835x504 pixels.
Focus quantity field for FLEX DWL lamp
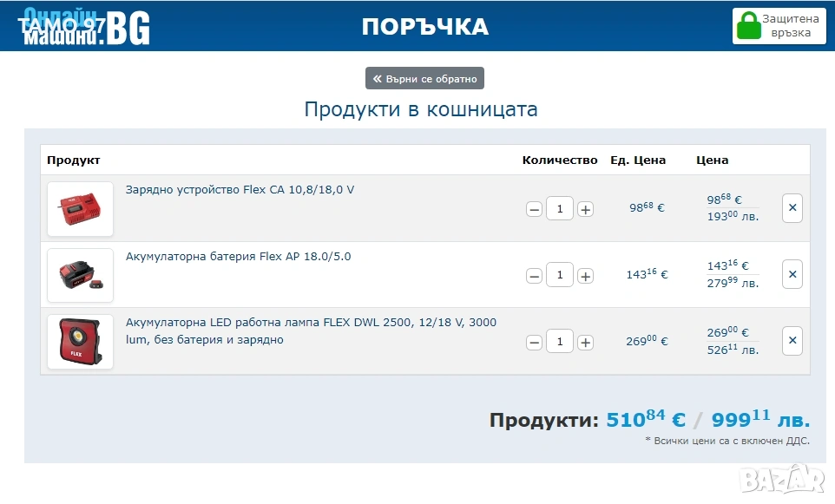[x=560, y=342]
